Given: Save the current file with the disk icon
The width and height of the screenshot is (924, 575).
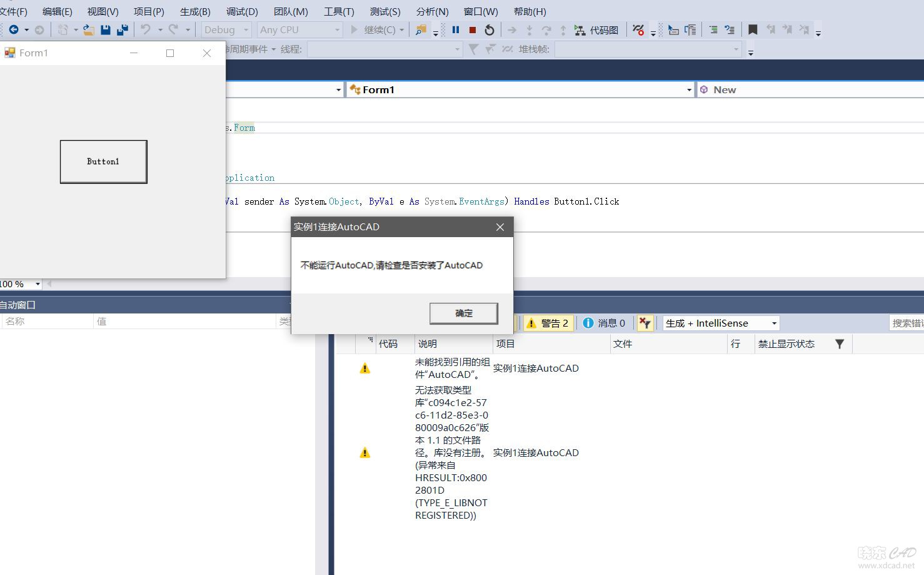Looking at the screenshot, I should coord(106,29).
